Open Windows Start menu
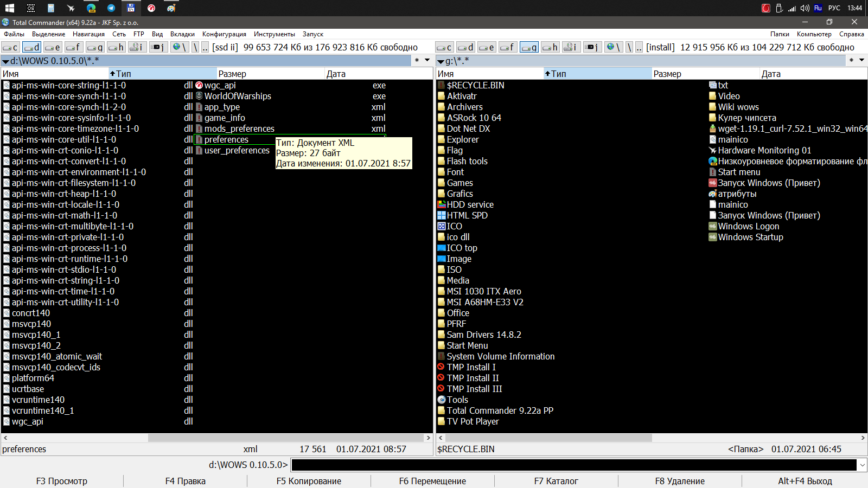Screen dimensions: 868x488 9,8
